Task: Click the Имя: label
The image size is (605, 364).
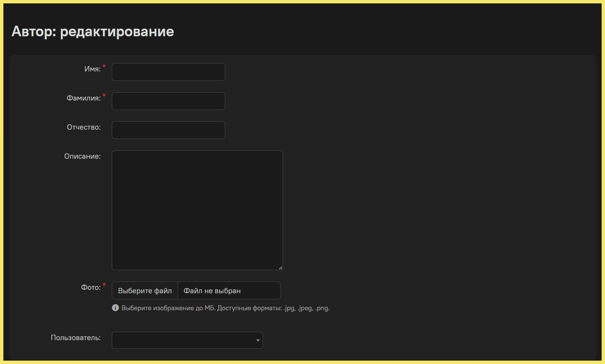Action: click(x=93, y=69)
